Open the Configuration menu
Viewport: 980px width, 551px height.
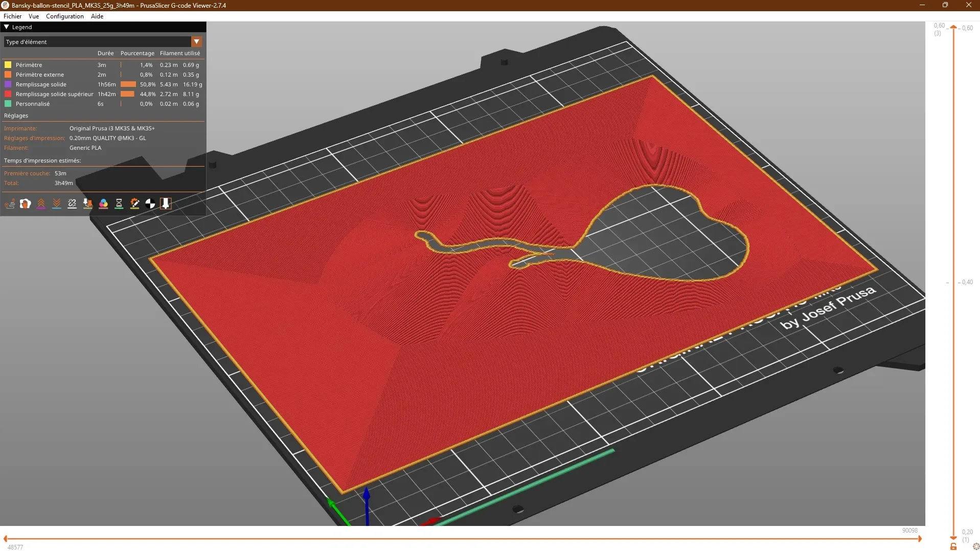click(65, 16)
